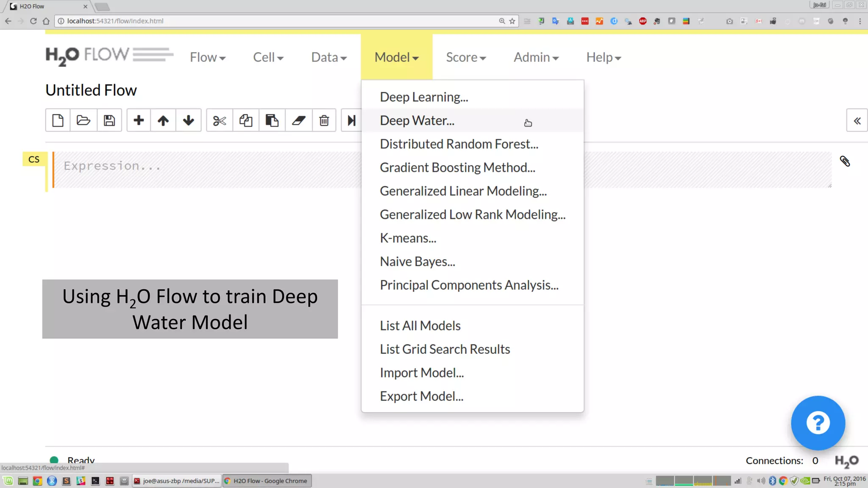Click List All Models entry

[420, 326]
